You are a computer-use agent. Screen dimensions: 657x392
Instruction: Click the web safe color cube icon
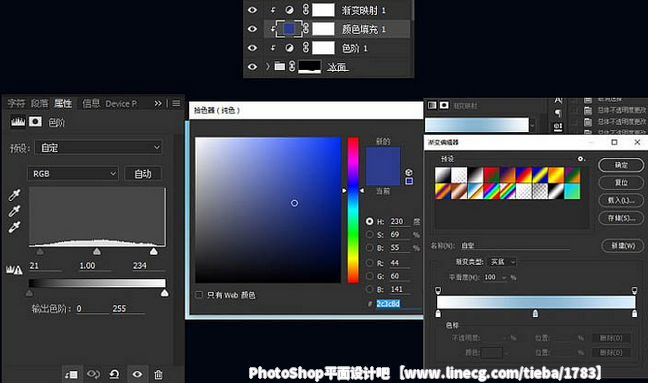pyautogui.click(x=409, y=172)
